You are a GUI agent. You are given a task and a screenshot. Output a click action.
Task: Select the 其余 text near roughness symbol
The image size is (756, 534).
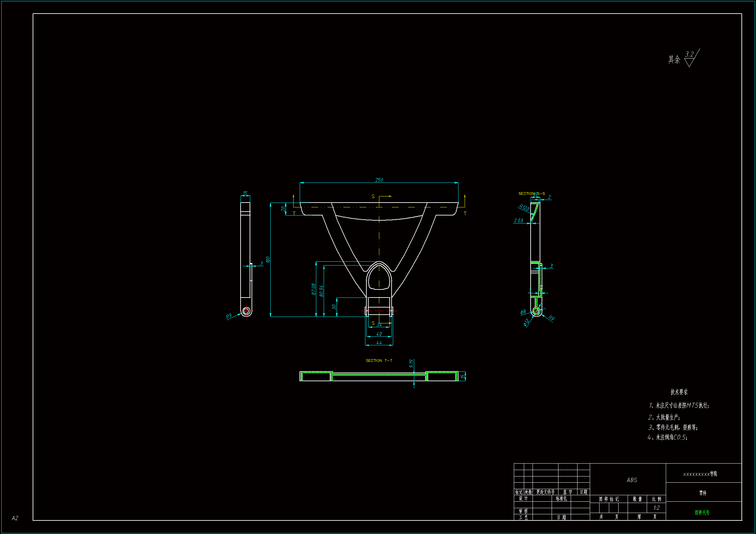pyautogui.click(x=674, y=59)
